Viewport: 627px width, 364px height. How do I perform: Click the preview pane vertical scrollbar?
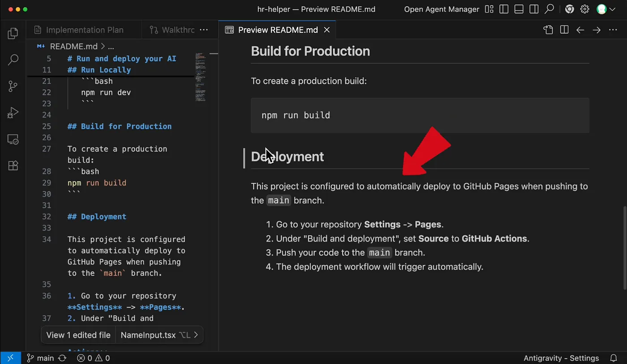coord(624,248)
